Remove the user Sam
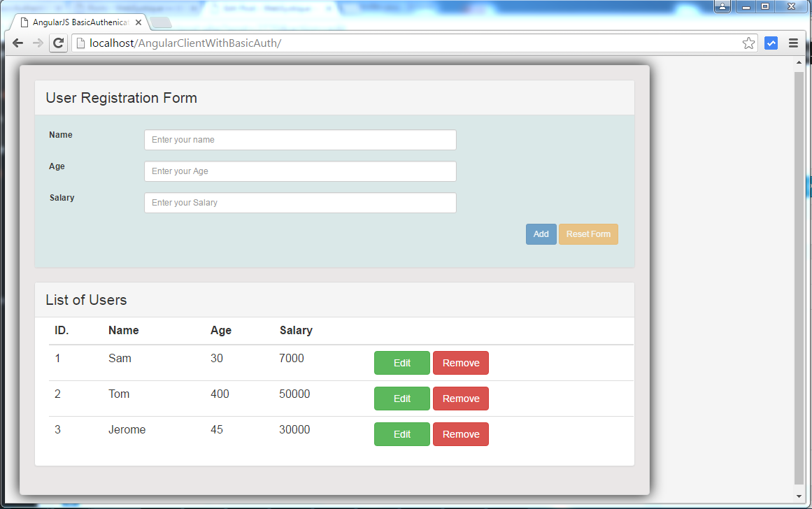Image resolution: width=812 pixels, height=509 pixels. pyautogui.click(x=460, y=362)
